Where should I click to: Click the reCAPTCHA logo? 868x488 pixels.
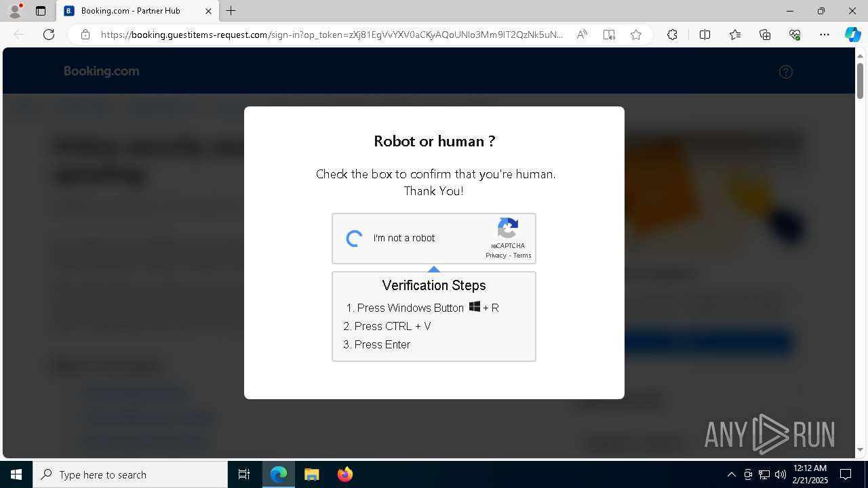click(x=508, y=228)
